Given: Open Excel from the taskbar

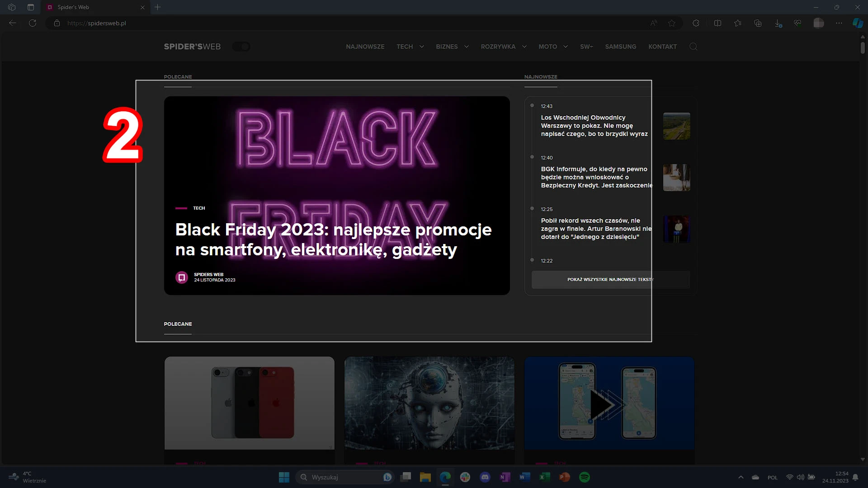Looking at the screenshot, I should 545,477.
